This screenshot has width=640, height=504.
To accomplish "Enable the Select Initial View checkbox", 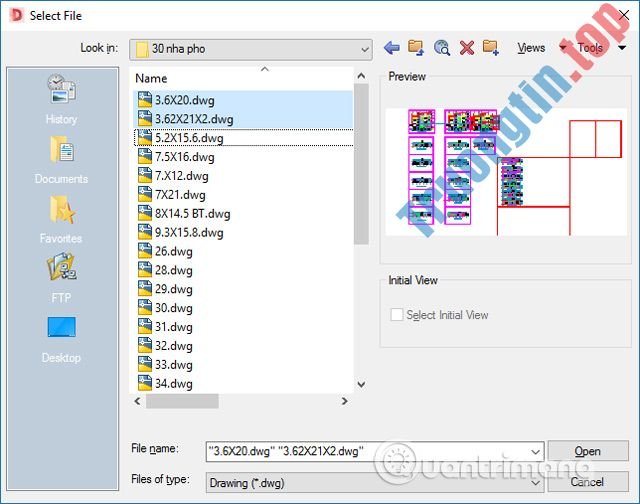I will pos(396,315).
